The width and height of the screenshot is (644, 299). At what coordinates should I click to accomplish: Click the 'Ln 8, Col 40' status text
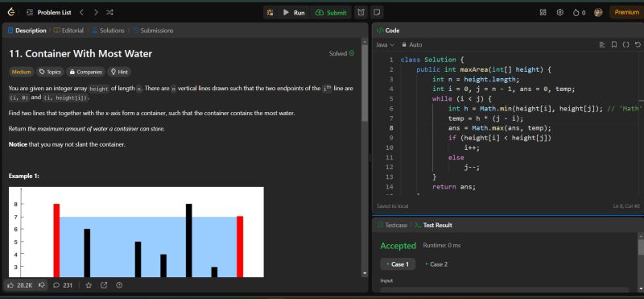[x=626, y=206]
